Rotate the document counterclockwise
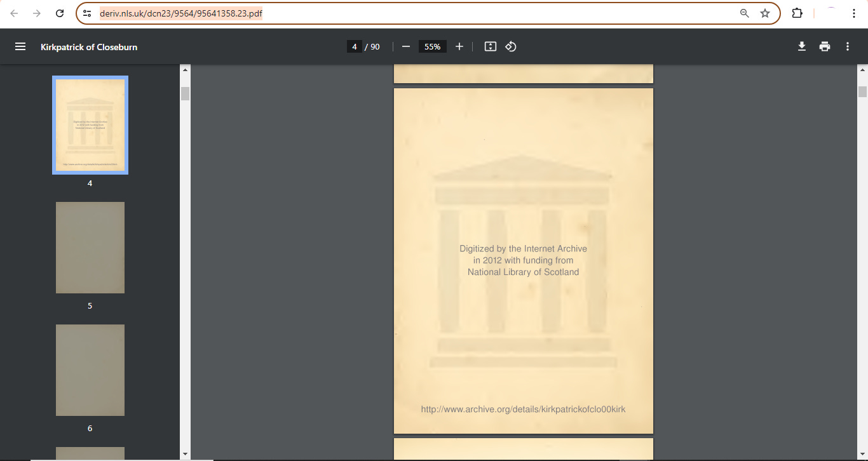 [511, 46]
